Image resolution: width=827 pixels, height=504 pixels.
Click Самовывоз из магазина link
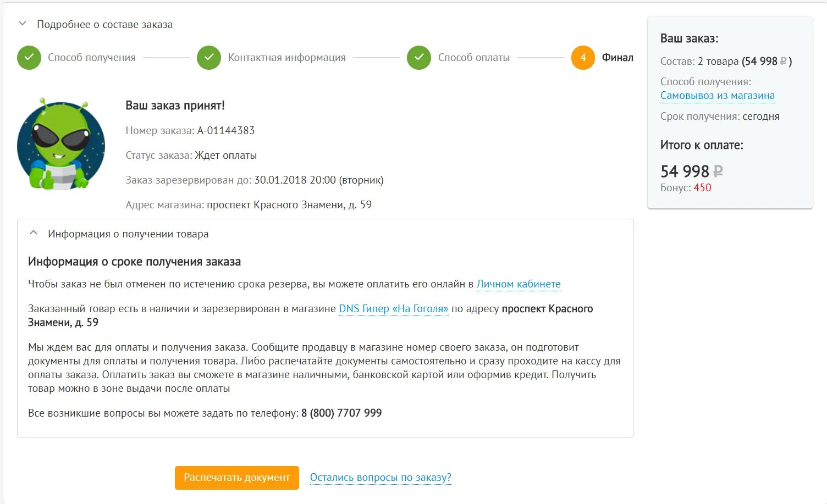[x=717, y=96]
